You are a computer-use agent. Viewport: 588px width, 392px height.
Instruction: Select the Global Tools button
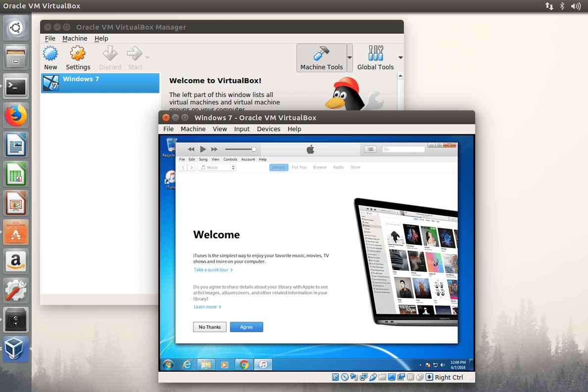click(375, 58)
